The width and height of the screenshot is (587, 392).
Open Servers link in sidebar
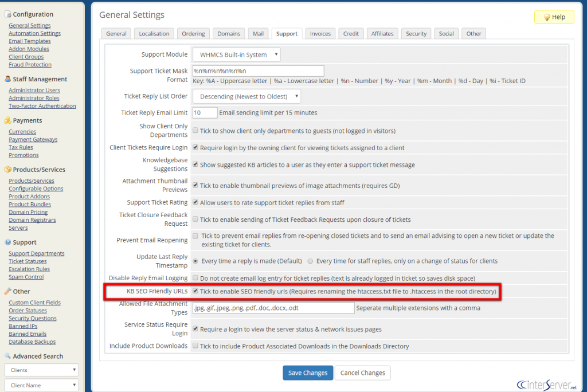pos(18,228)
